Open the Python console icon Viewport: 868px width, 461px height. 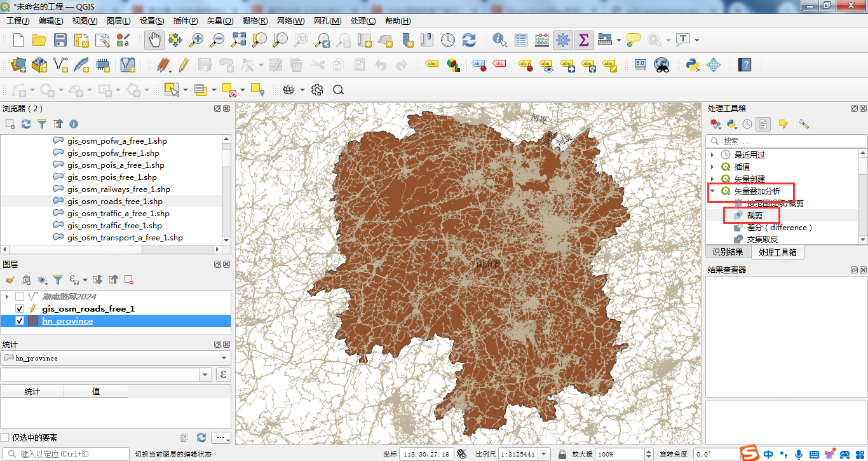point(693,65)
